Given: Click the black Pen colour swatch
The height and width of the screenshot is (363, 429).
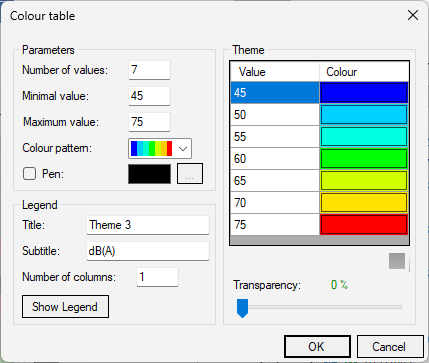Looking at the screenshot, I should point(149,174).
